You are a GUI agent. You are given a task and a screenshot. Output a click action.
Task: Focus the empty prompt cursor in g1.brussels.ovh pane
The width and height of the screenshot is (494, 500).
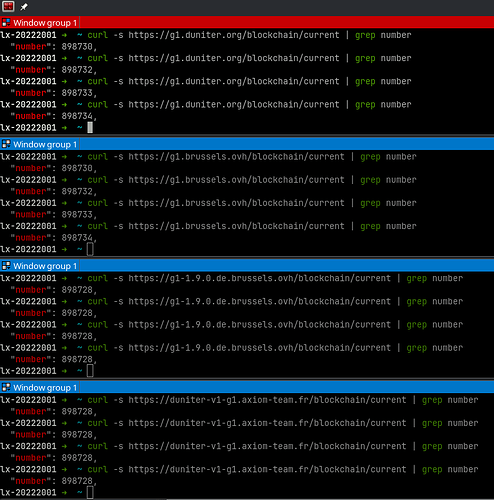[x=90, y=249]
